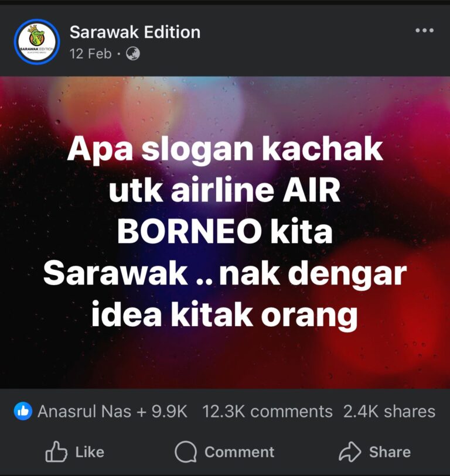Click the 'idea kitak orang' line in the image
Image resolution: width=450 pixels, height=476 pixels.
tap(224, 315)
